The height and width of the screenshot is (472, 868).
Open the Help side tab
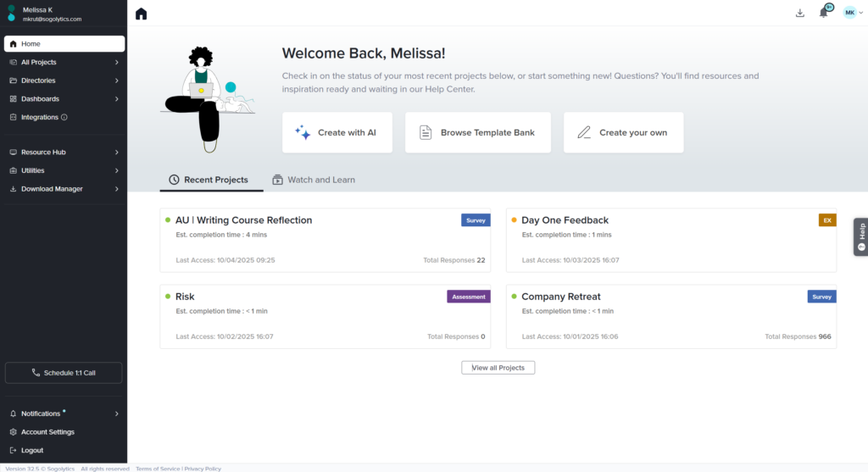pos(861,237)
